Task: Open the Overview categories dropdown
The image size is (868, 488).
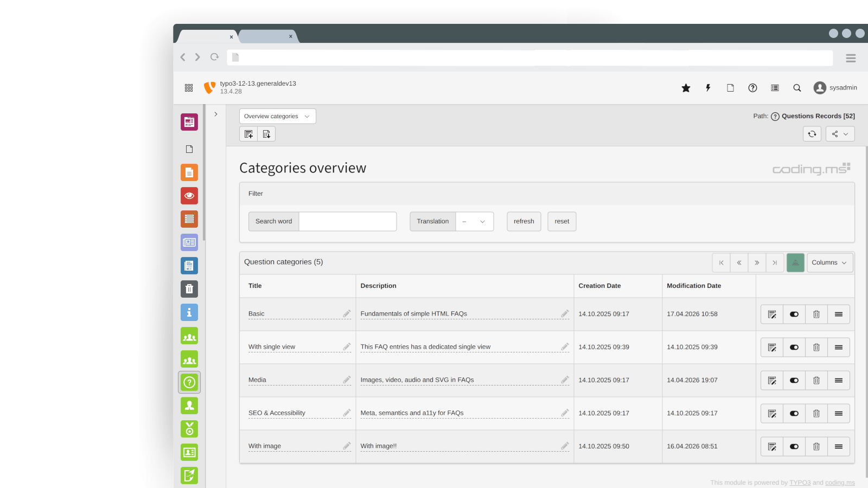Action: click(277, 116)
